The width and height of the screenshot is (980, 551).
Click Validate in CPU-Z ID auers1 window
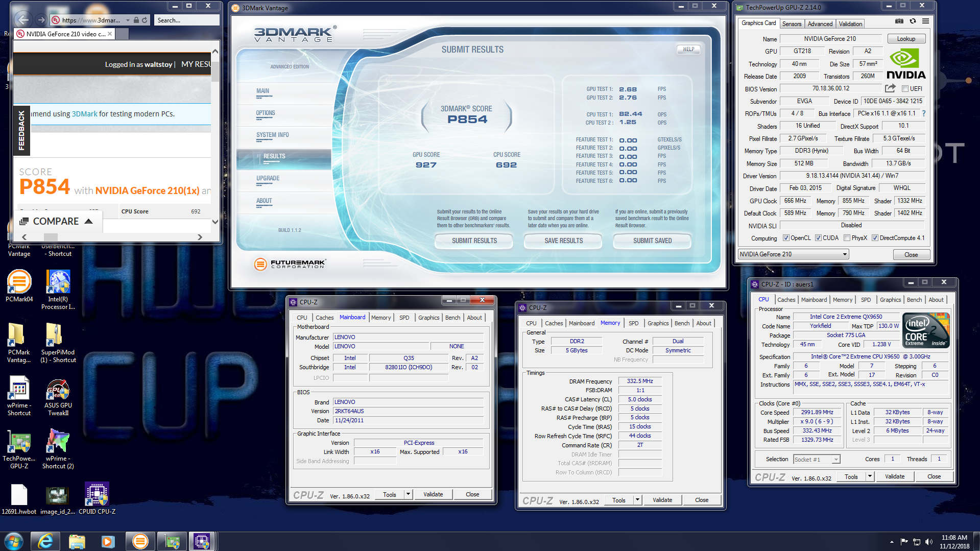coord(895,476)
